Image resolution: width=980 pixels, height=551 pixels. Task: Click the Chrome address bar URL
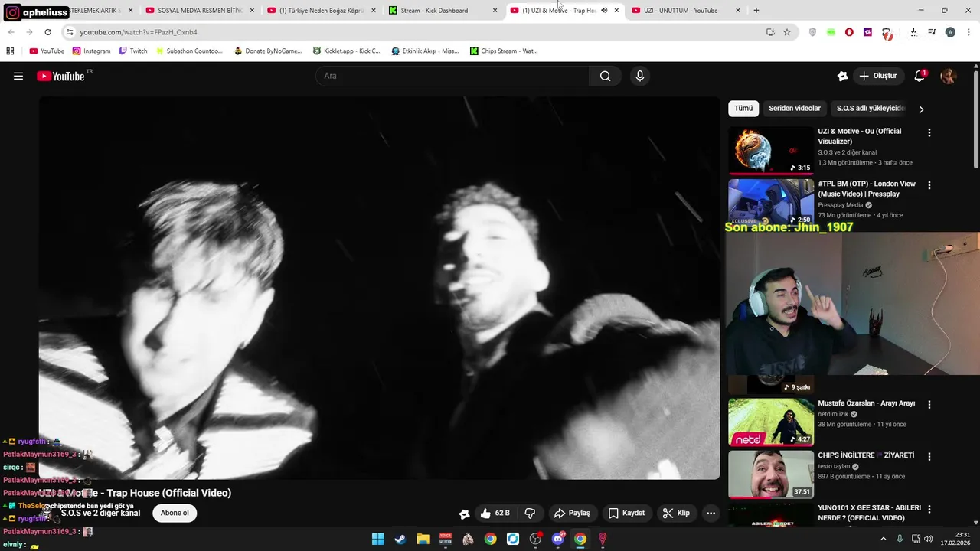[139, 32]
